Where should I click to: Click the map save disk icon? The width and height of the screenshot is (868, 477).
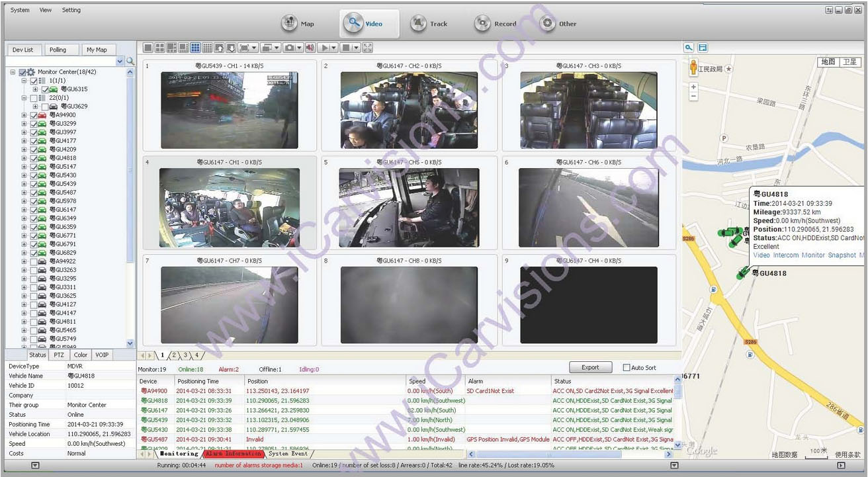(702, 48)
